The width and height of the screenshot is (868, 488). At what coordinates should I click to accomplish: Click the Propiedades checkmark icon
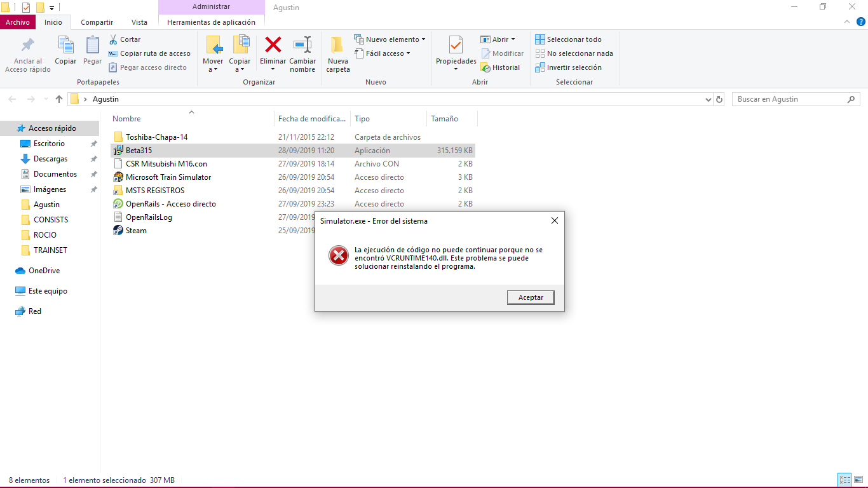pos(456,44)
